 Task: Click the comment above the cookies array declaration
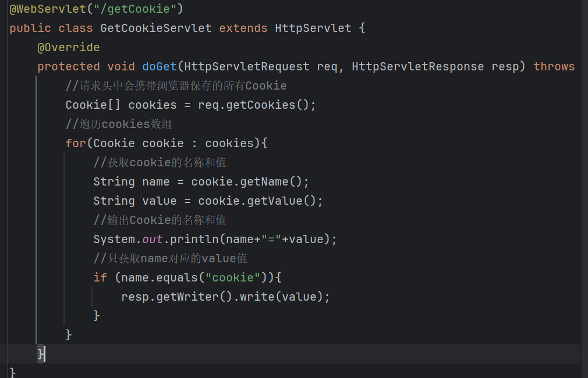176,86
